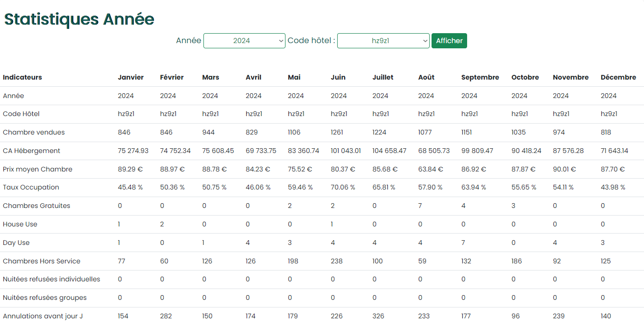Click the Prix moyen Chambre row label

[x=37, y=169]
